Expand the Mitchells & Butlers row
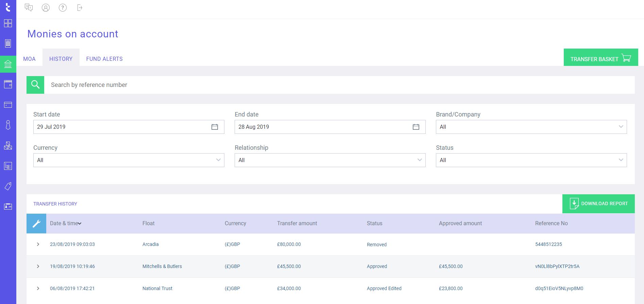This screenshot has height=304, width=644. click(x=38, y=266)
